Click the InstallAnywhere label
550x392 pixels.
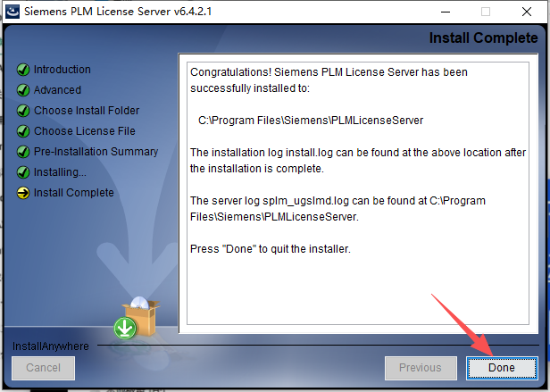click(x=51, y=346)
